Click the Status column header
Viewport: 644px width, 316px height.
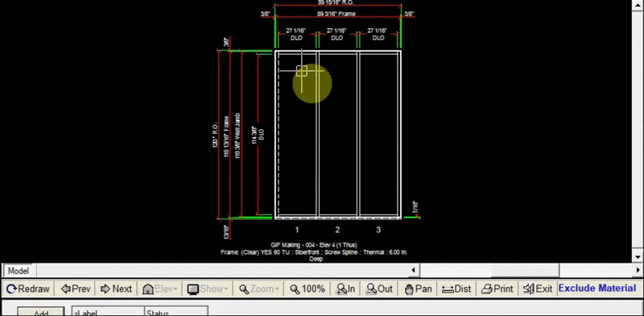coord(176,312)
